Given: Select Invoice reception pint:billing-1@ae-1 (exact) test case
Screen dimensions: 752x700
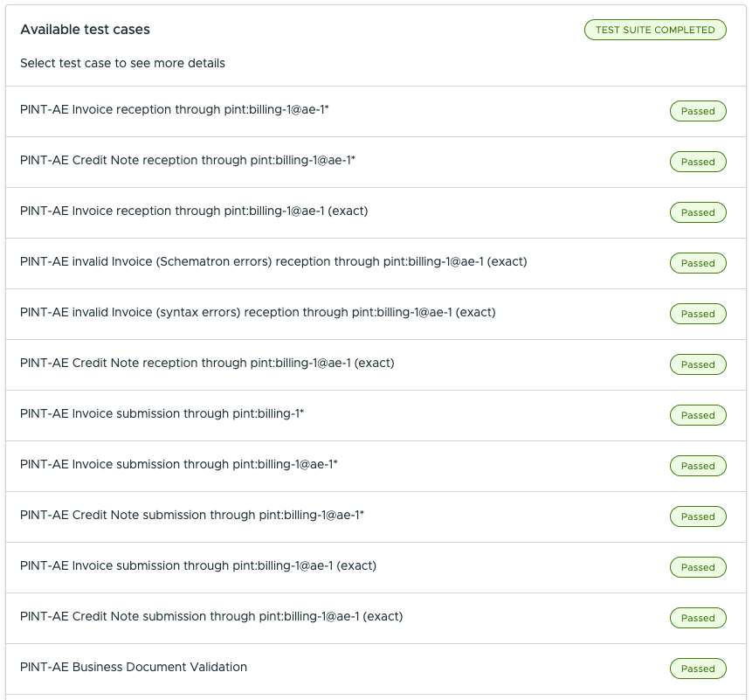Looking at the screenshot, I should click(376, 212).
